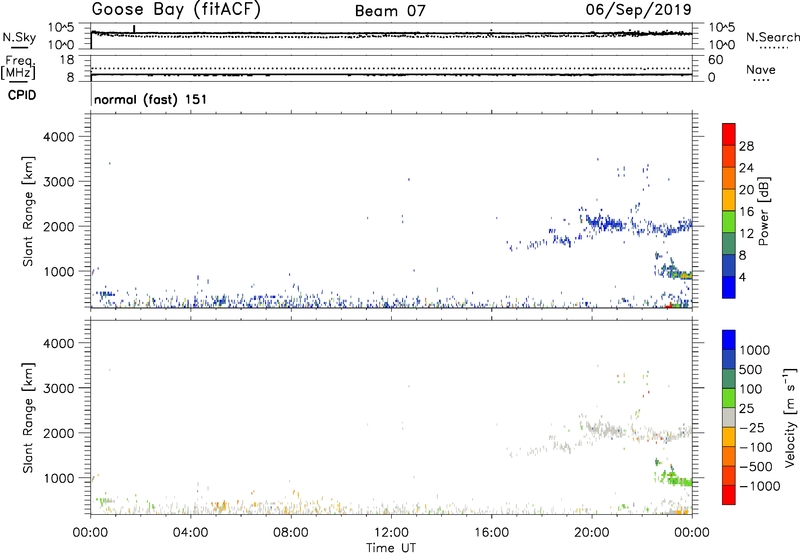Click the 04:00 time tick label
This screenshot has width=800, height=554.
[x=190, y=533]
